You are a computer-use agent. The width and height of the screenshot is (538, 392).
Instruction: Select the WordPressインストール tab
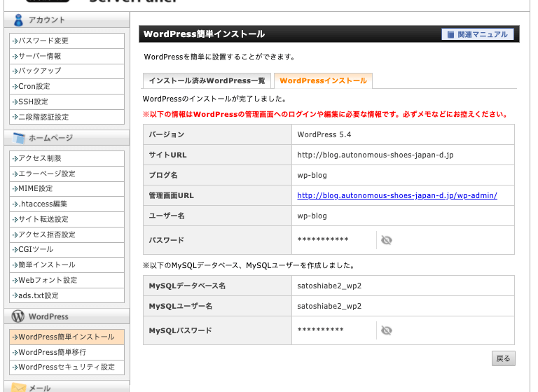coord(323,81)
